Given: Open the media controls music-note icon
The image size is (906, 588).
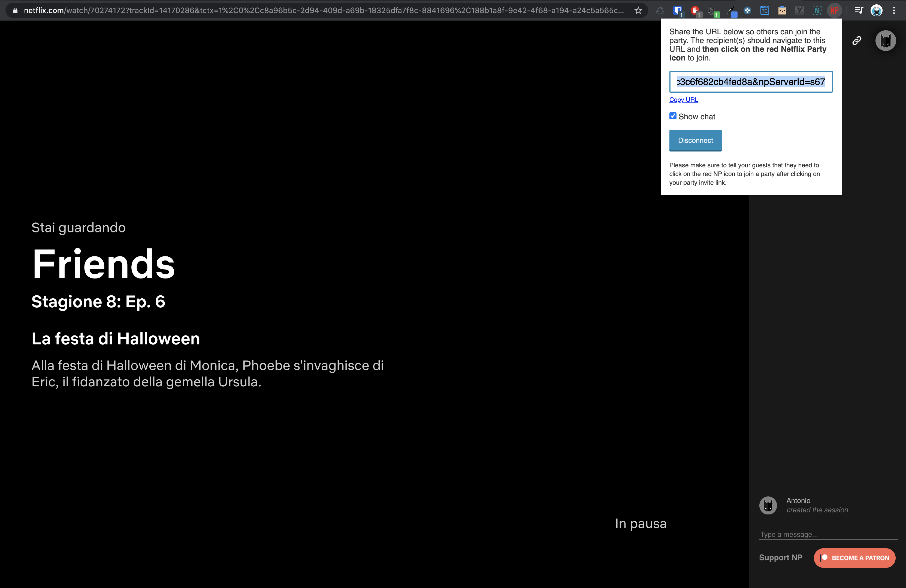Looking at the screenshot, I should pyautogui.click(x=858, y=11).
